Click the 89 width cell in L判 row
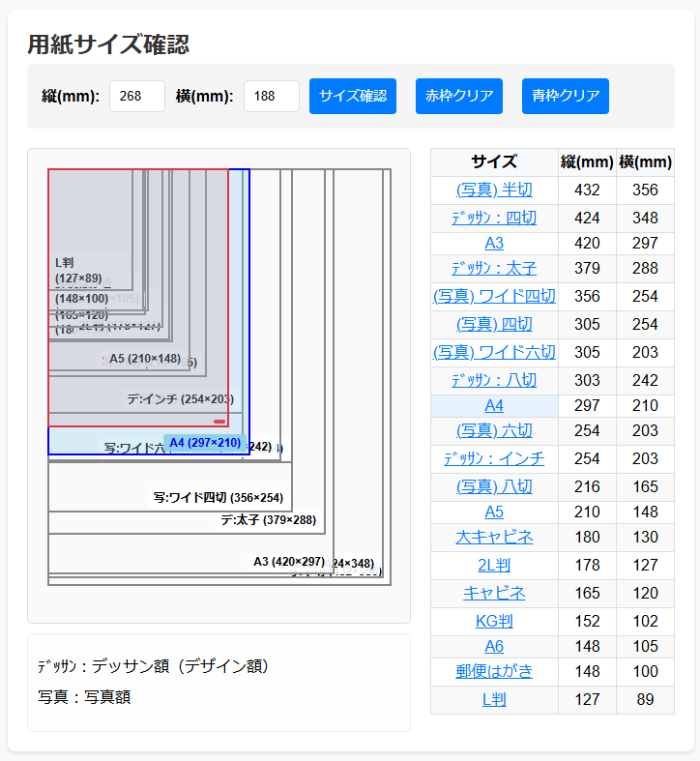This screenshot has width=700, height=761. (645, 700)
